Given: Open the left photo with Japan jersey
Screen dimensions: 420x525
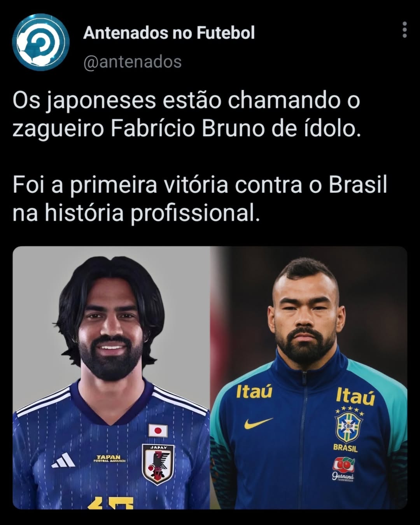Looking at the screenshot, I should coord(111,378).
